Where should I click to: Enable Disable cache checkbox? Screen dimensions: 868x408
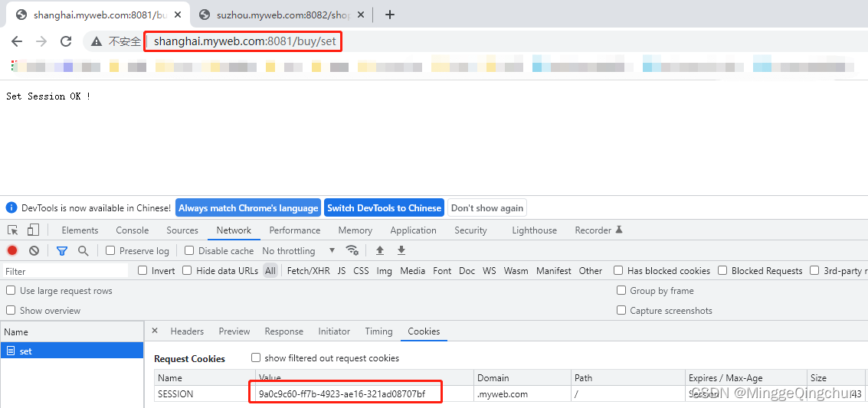(x=189, y=250)
